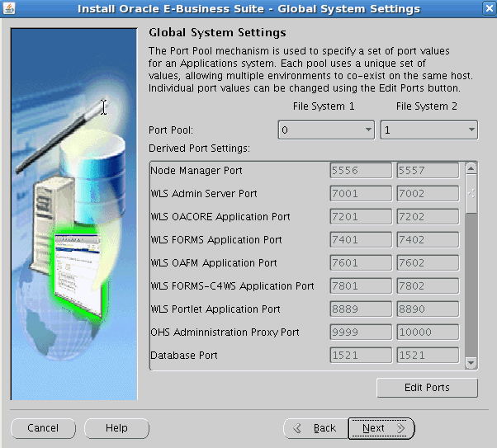Click the 'Database Port' label
497x448 pixels.
coord(184,356)
